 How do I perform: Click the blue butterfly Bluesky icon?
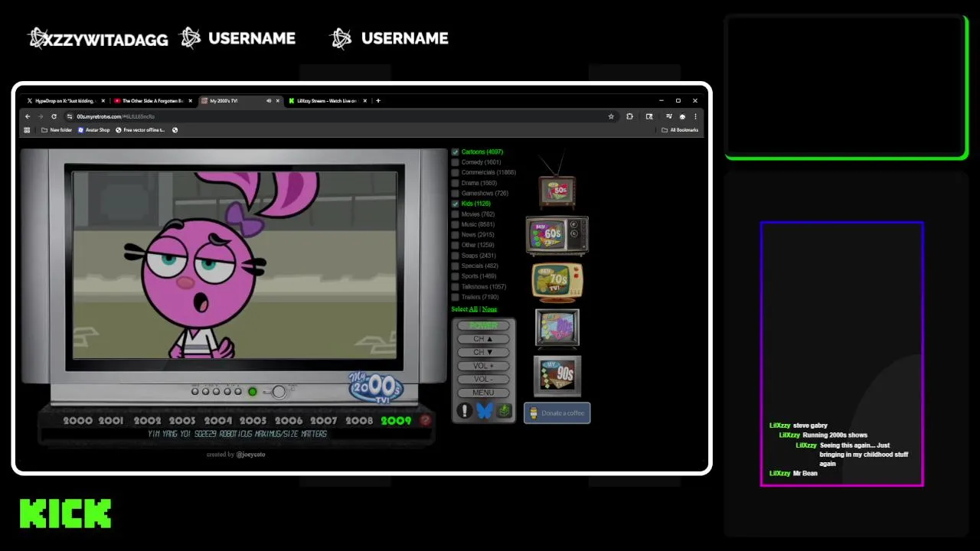point(484,411)
